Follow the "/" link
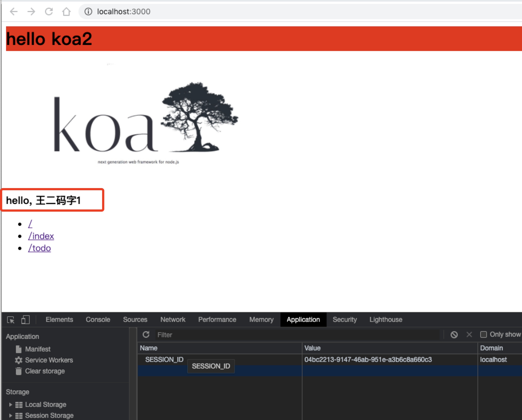The image size is (522, 420). (x=30, y=224)
